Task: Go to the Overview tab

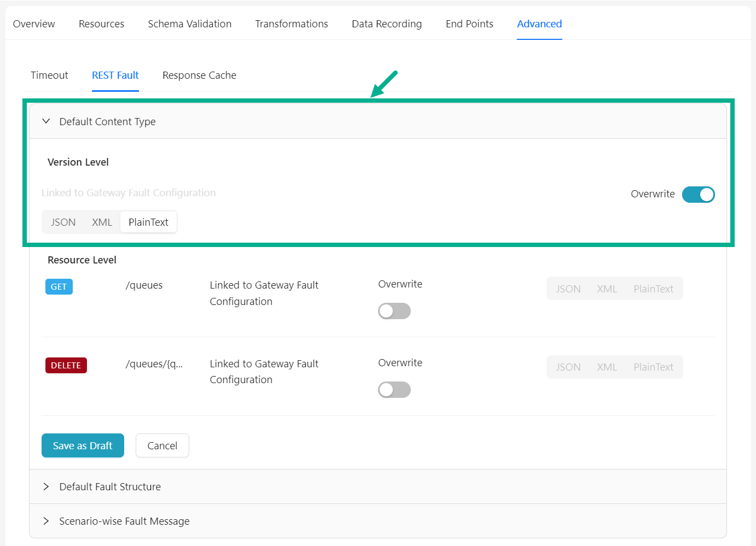Action: click(34, 24)
